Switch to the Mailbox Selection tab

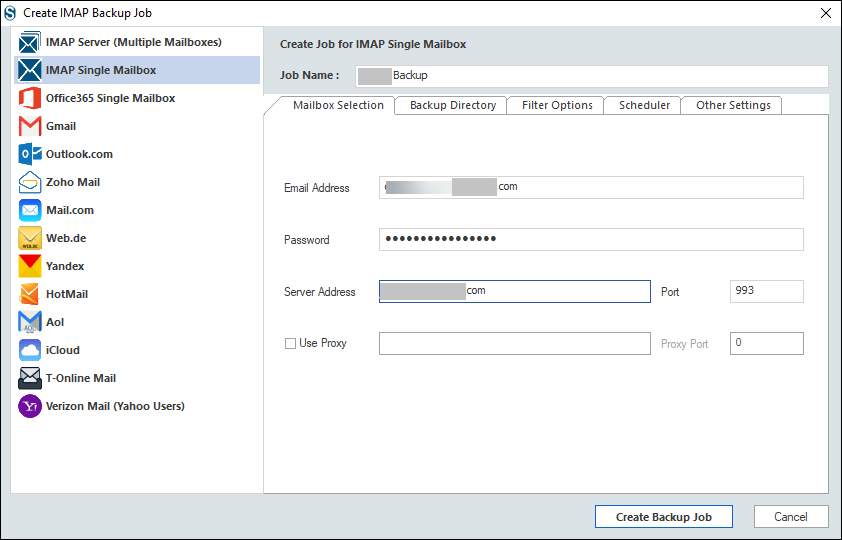338,105
